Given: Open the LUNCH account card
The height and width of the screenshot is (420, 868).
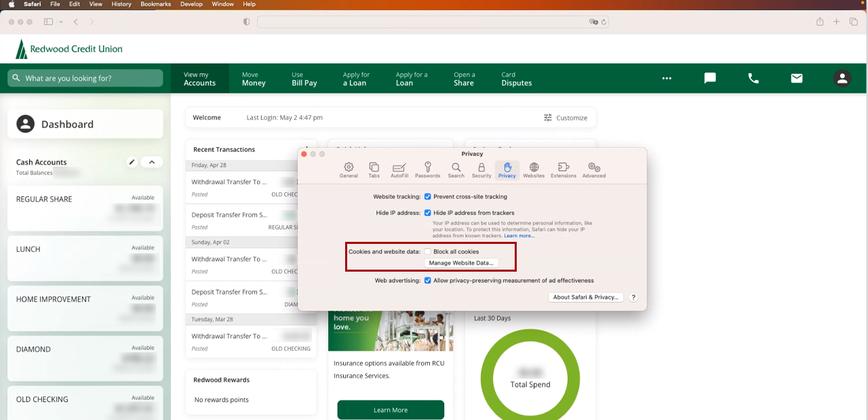Looking at the screenshot, I should [x=85, y=258].
